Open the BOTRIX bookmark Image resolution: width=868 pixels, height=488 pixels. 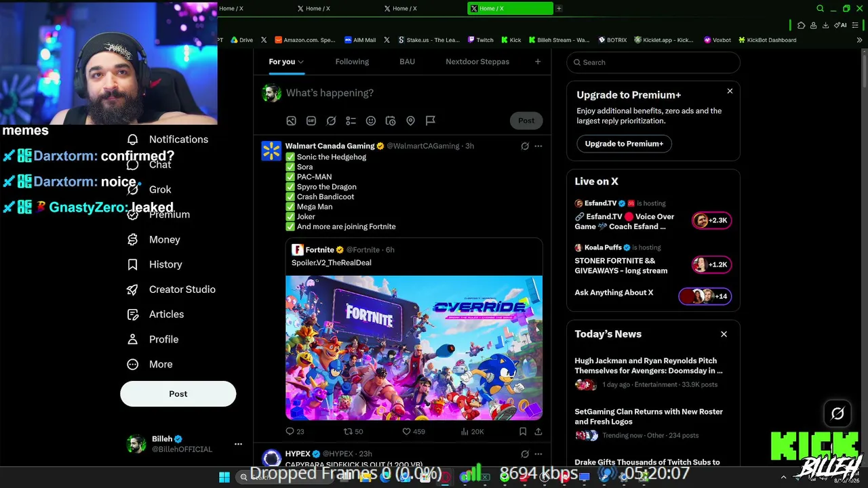(612, 40)
